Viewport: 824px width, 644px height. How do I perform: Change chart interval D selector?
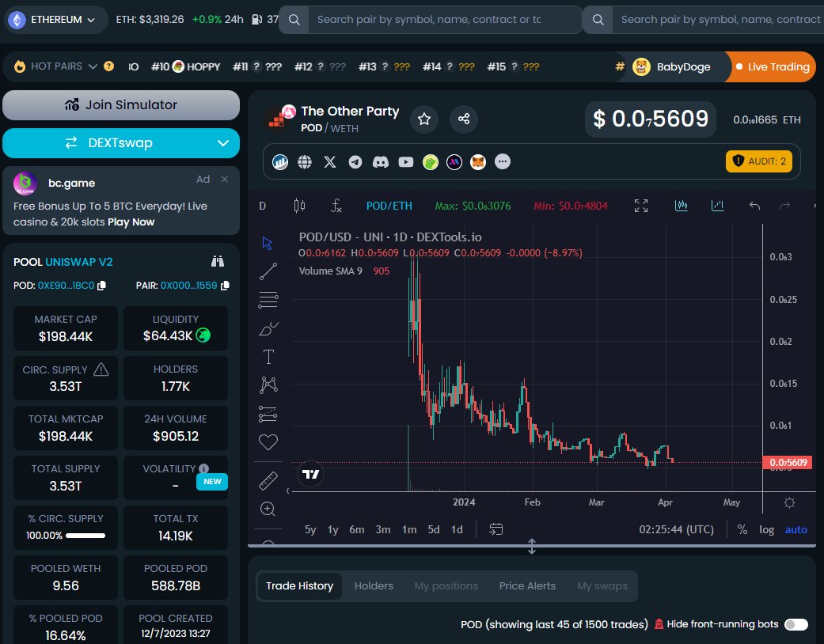point(262,206)
